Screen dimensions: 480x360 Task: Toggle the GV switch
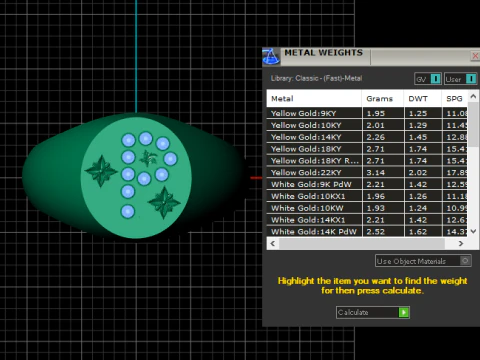[428, 79]
